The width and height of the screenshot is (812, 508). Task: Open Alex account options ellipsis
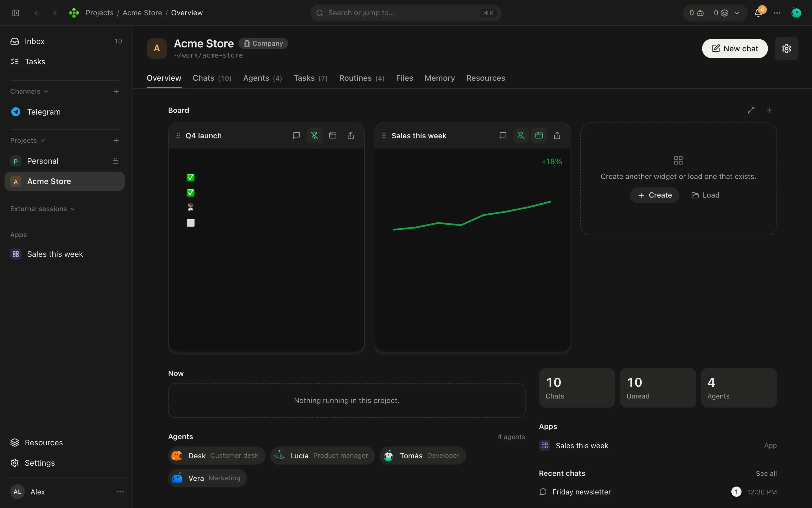click(x=120, y=492)
